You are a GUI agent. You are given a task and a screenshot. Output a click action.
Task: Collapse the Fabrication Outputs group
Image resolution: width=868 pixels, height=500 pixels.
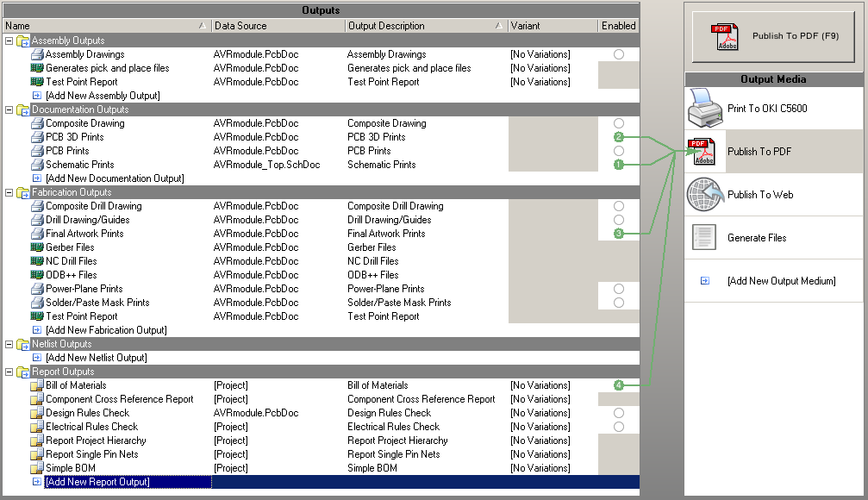point(9,192)
